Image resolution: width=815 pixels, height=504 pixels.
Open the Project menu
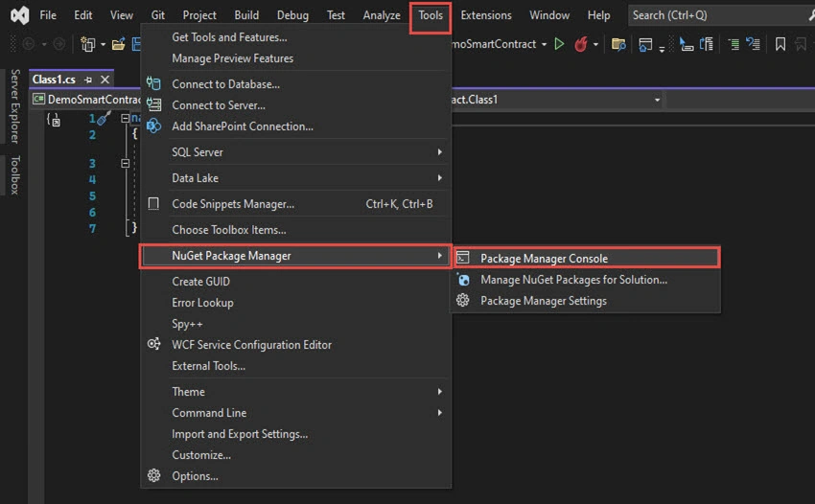(199, 15)
